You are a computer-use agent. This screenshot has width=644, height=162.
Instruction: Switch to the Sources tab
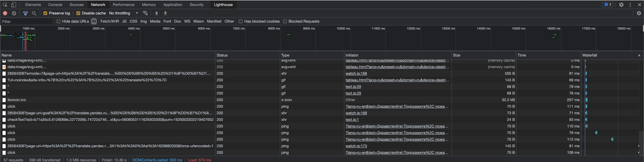click(x=77, y=5)
